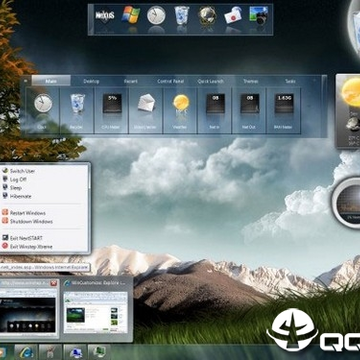360x360 pixels.
Task: Click the Net Out meter in the shelf
Action: 250,104
